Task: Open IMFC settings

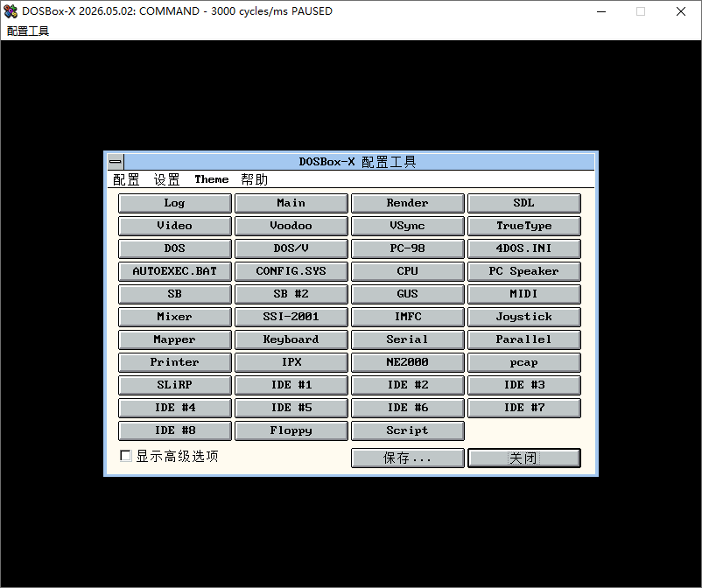Action: [408, 318]
